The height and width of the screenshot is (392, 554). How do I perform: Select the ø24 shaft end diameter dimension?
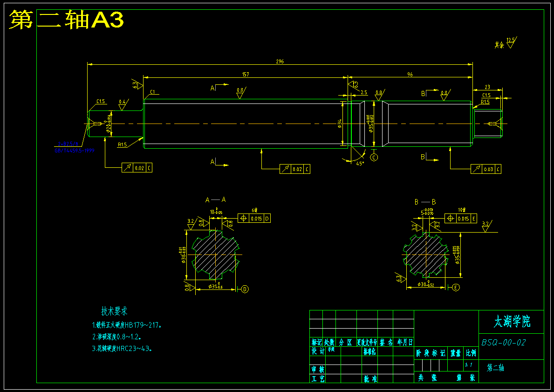click(109, 124)
